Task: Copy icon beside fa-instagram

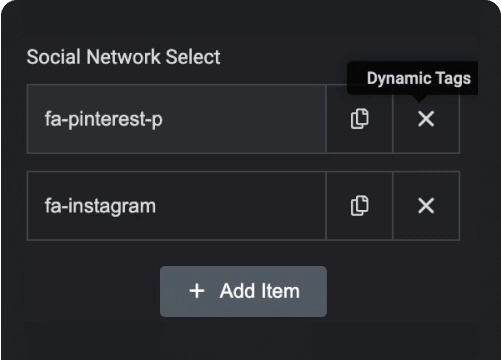Action: (359, 206)
